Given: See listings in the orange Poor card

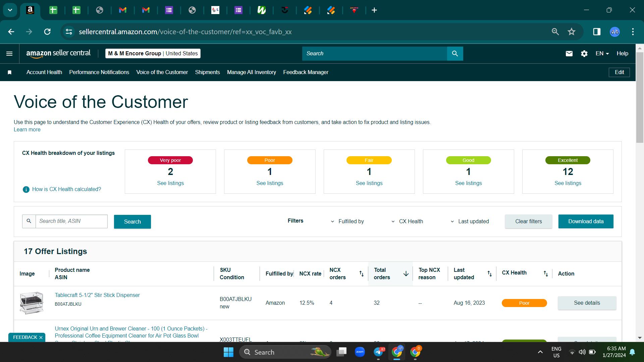Looking at the screenshot, I should (x=270, y=183).
